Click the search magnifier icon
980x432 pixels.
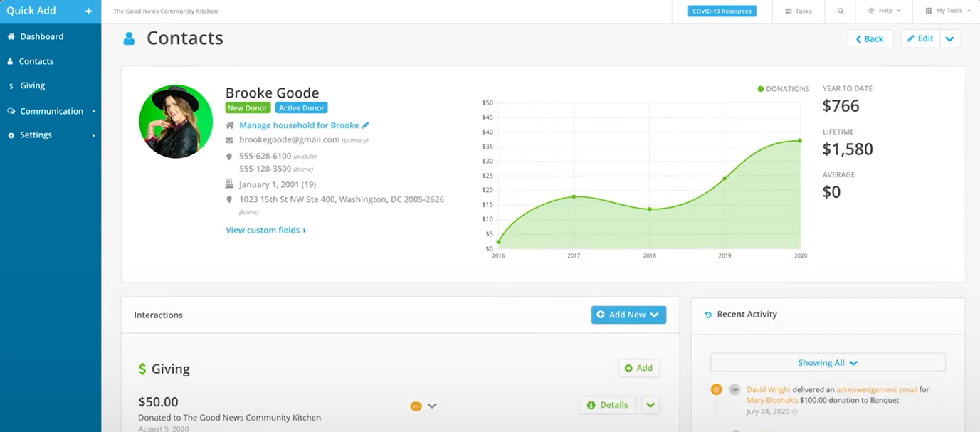point(841,11)
